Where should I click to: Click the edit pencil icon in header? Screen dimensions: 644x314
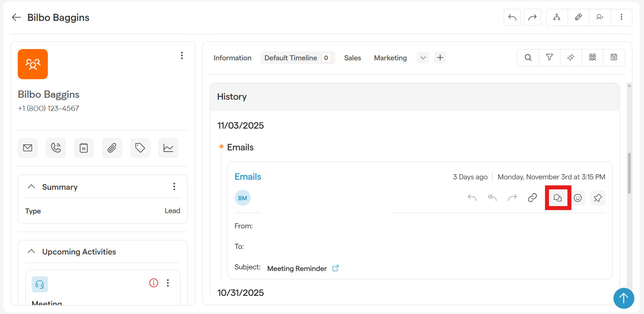pos(578,17)
